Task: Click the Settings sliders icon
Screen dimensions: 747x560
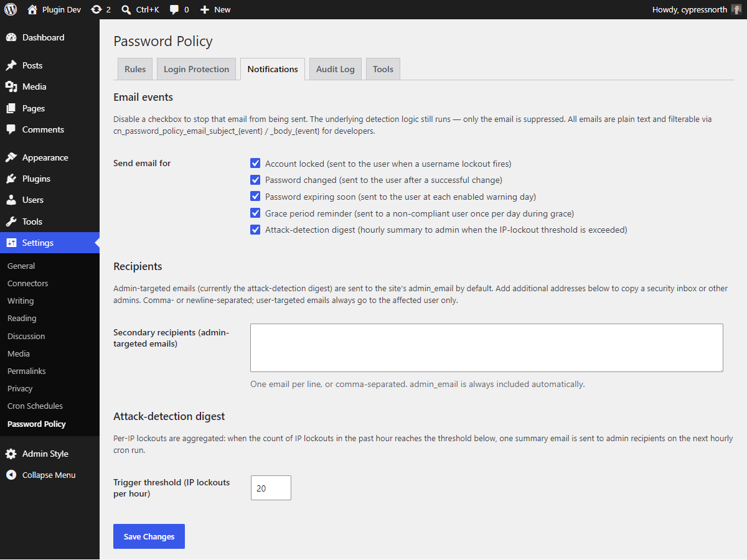Action: coord(11,243)
